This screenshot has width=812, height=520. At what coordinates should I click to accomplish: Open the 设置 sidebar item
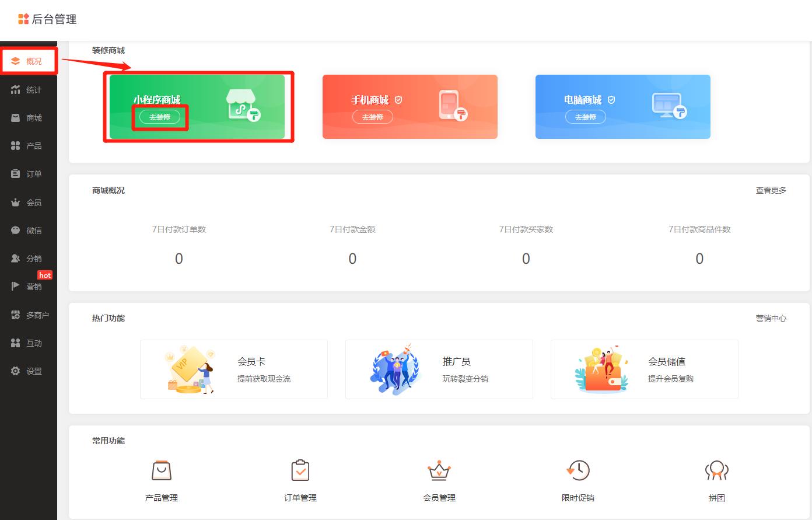[29, 371]
